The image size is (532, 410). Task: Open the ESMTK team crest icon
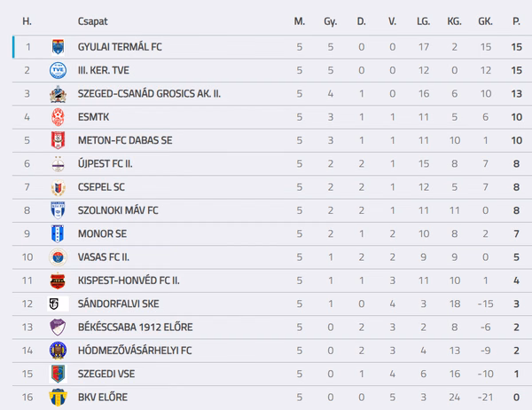click(x=58, y=117)
